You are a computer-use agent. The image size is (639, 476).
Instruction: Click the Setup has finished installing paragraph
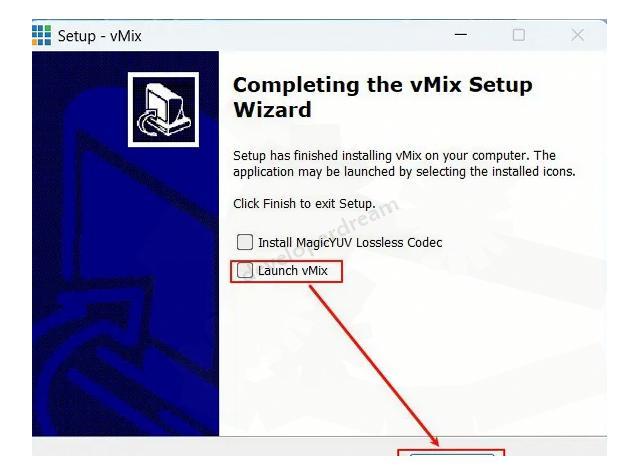[x=404, y=163]
